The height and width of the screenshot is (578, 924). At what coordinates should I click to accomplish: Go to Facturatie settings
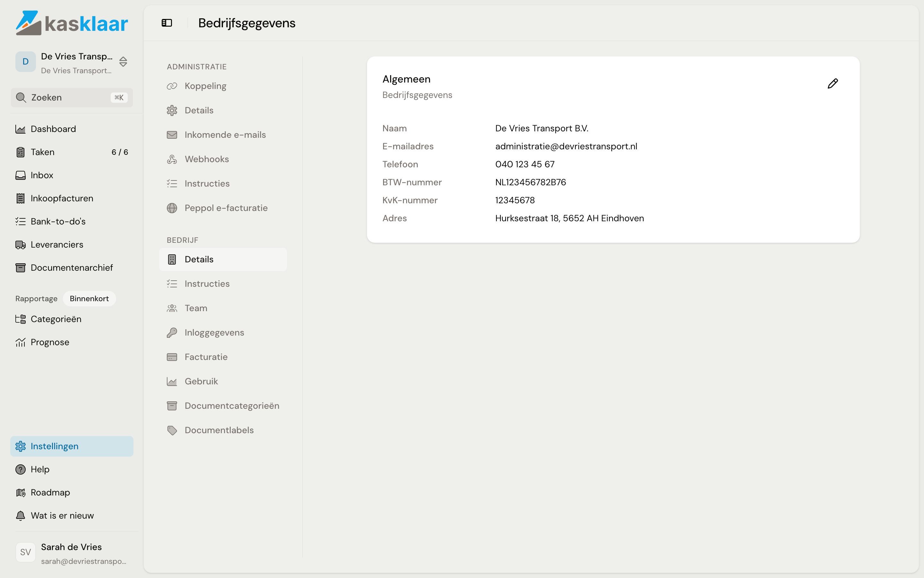click(223, 357)
